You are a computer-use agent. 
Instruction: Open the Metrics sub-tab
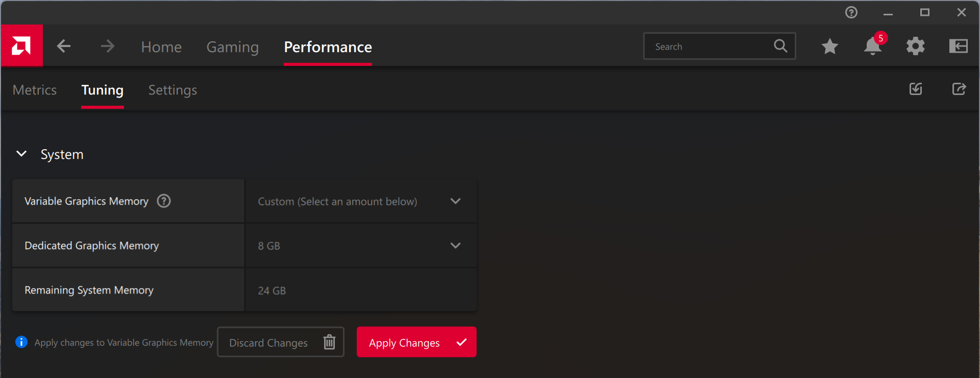(35, 90)
